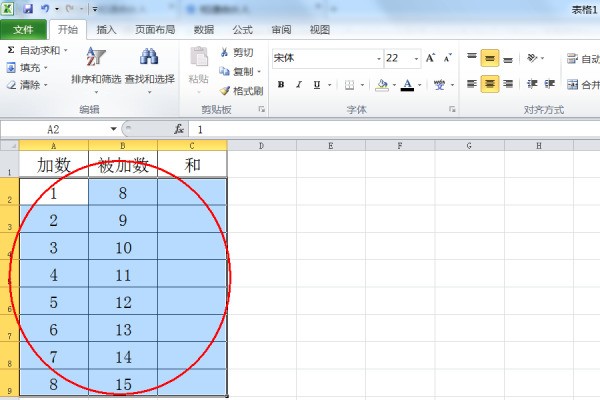This screenshot has height=400, width=600.
Task: Click the 文 phonetic guide icon
Action: 439,85
